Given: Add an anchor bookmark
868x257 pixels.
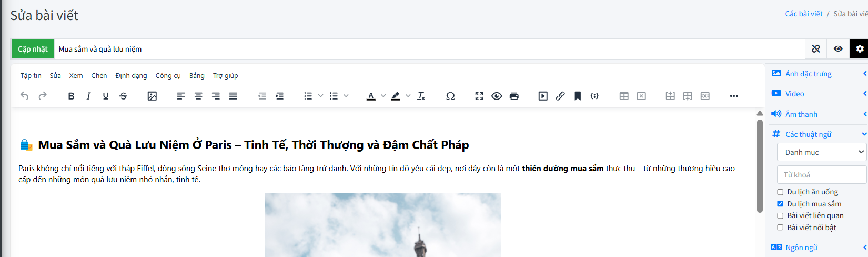Looking at the screenshot, I should (578, 96).
